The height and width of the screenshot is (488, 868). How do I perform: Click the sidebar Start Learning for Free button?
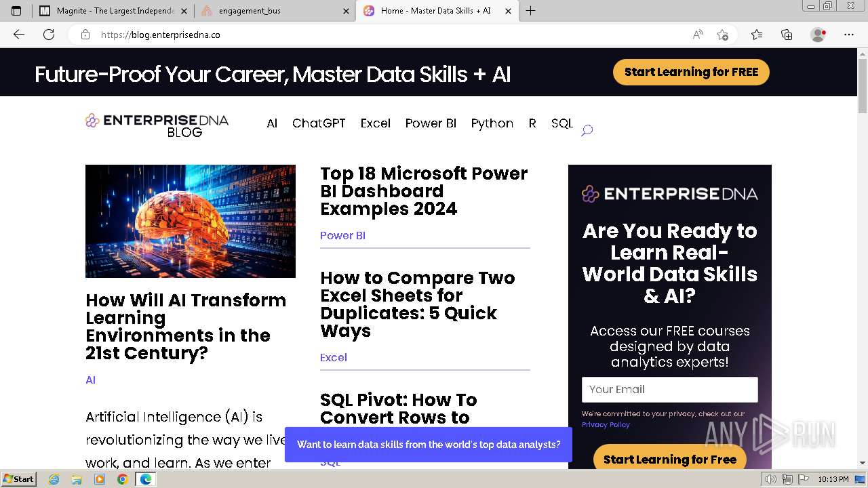[x=670, y=458]
